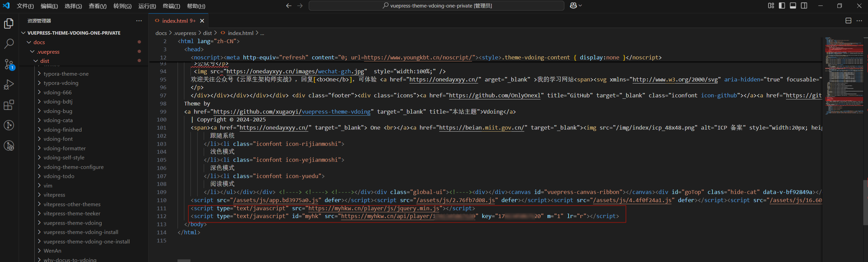Open the 终端(T) menu
868x262 pixels.
pos(171,6)
